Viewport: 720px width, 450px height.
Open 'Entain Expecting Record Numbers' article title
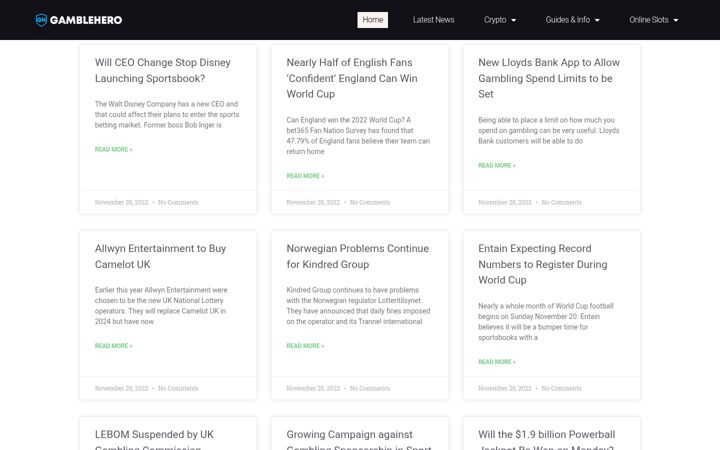tap(543, 264)
